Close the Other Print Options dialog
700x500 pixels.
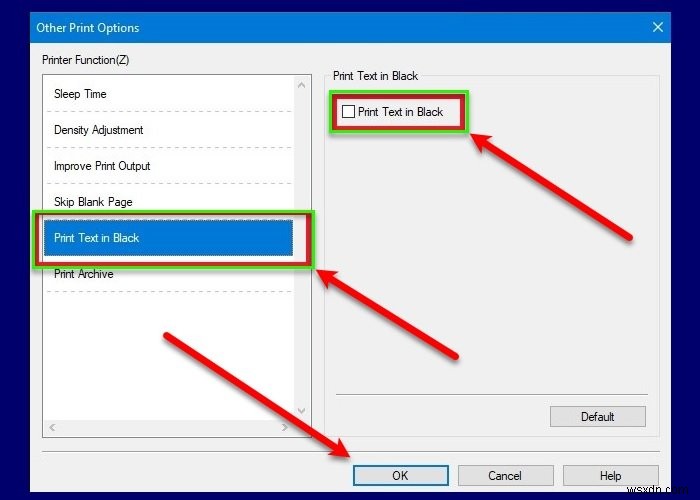click(x=658, y=27)
